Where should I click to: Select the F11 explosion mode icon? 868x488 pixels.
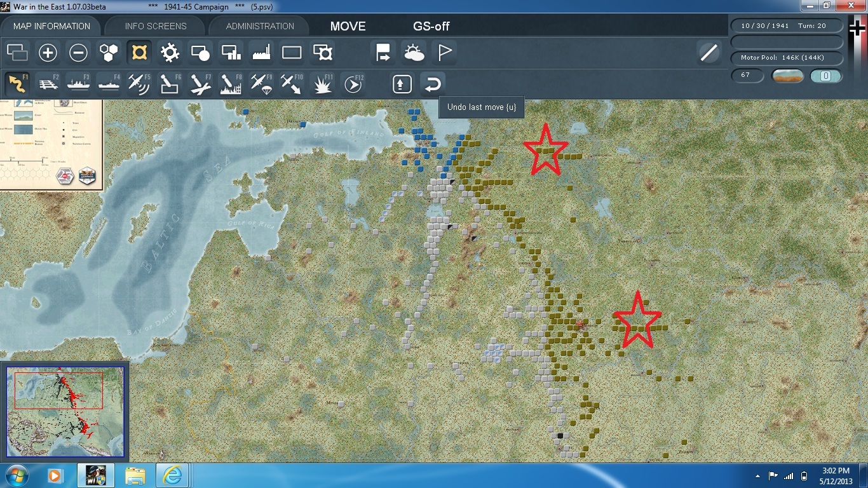pyautogui.click(x=322, y=84)
